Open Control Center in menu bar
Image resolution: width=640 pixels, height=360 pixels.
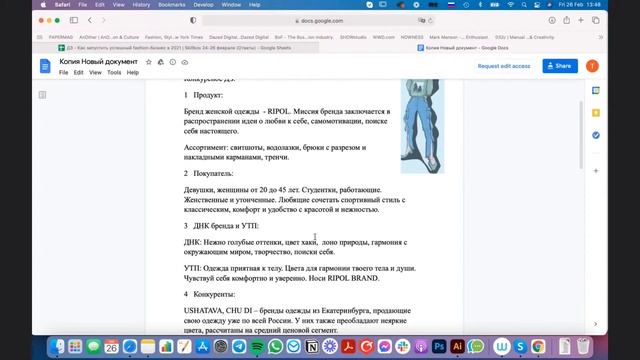coord(537,5)
